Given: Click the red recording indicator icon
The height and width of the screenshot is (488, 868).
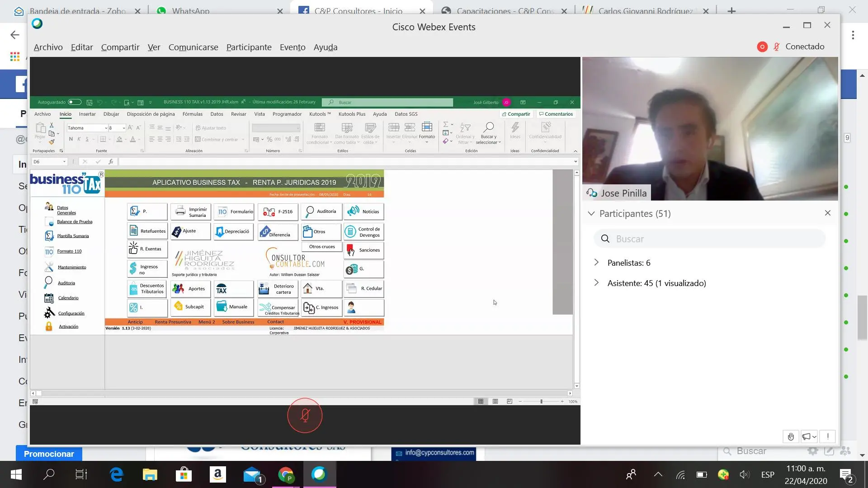Looking at the screenshot, I should (762, 47).
